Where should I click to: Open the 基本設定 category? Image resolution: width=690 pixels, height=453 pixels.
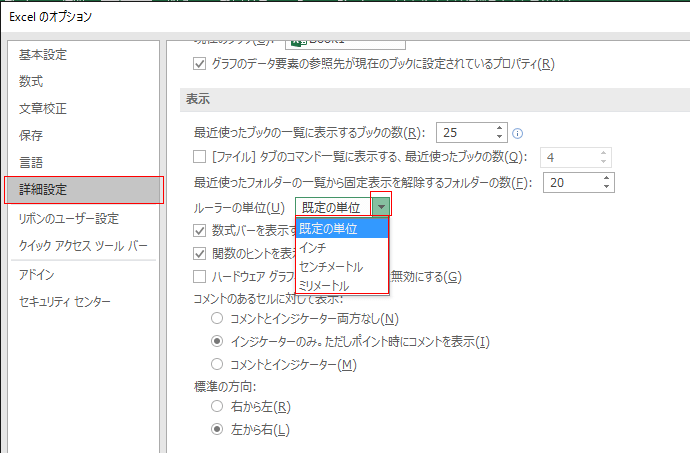(x=43, y=55)
